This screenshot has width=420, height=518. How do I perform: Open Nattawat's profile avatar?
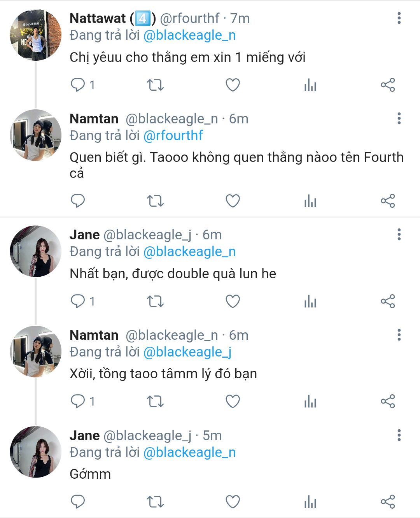pyautogui.click(x=36, y=35)
